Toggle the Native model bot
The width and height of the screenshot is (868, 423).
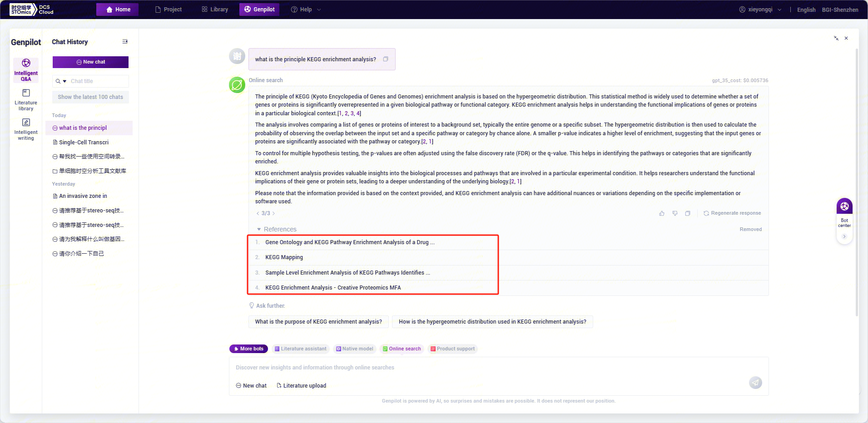point(354,349)
